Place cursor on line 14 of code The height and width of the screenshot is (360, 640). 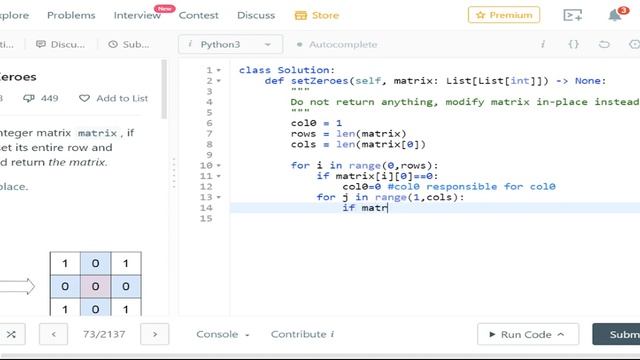pyautogui.click(x=435, y=208)
